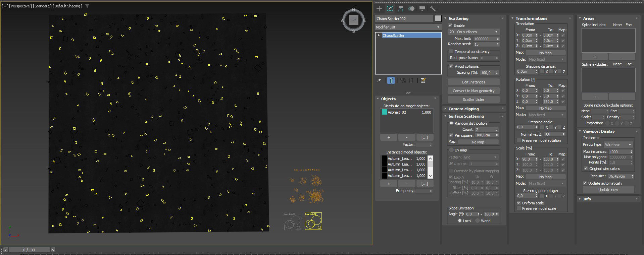Open the Utilities wrench panel tab
The height and width of the screenshot is (255, 644).
433,9
